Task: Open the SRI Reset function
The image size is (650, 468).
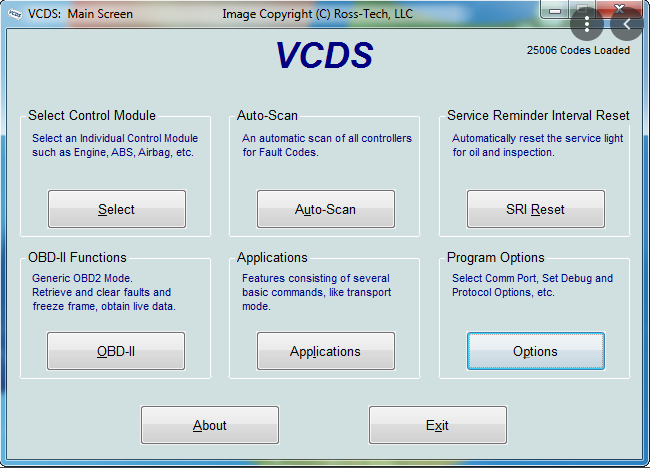Action: pos(536,209)
